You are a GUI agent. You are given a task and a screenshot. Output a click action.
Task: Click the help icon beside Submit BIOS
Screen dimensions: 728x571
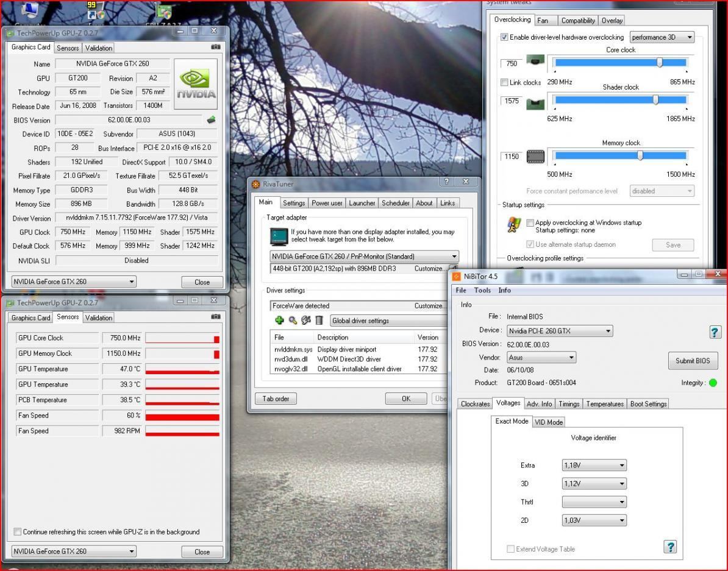click(715, 332)
